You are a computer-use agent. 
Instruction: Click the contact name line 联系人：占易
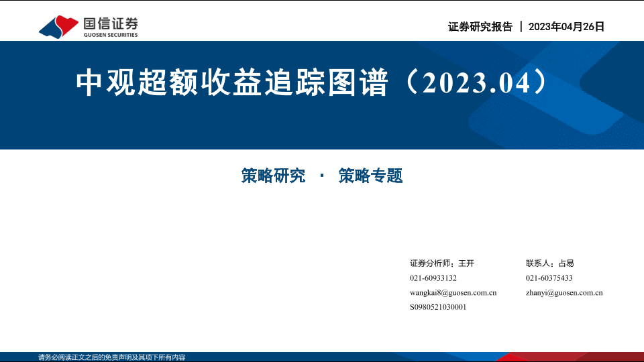tap(549, 263)
